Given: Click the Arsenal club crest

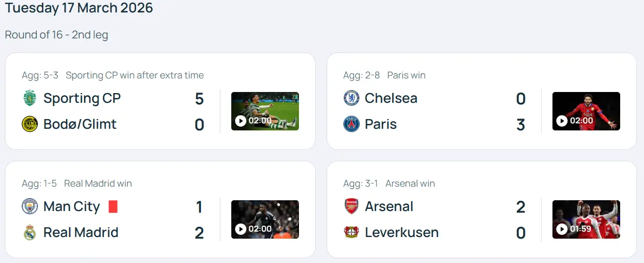Looking at the screenshot, I should coord(351,206).
